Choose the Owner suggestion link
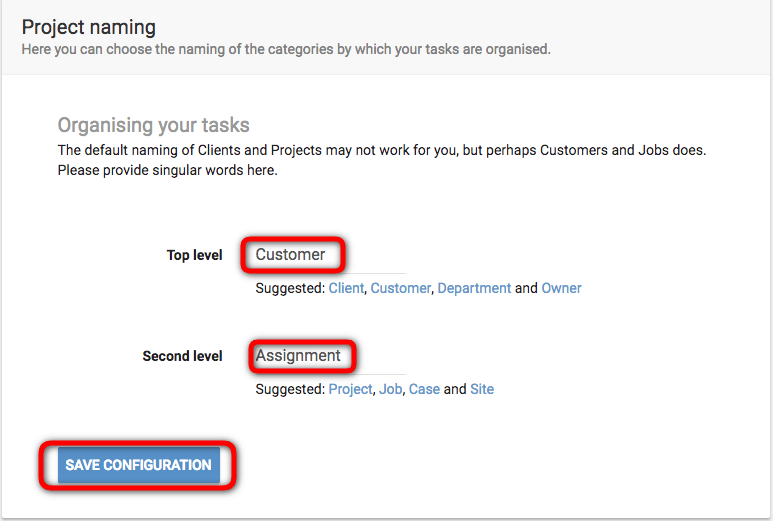Screen dimensions: 773x521 [562, 288]
